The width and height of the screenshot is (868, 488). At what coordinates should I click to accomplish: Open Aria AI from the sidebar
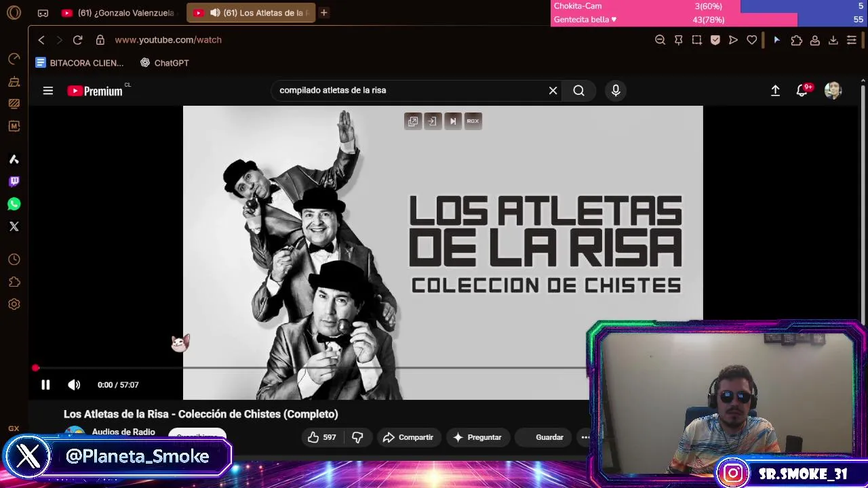click(x=14, y=159)
